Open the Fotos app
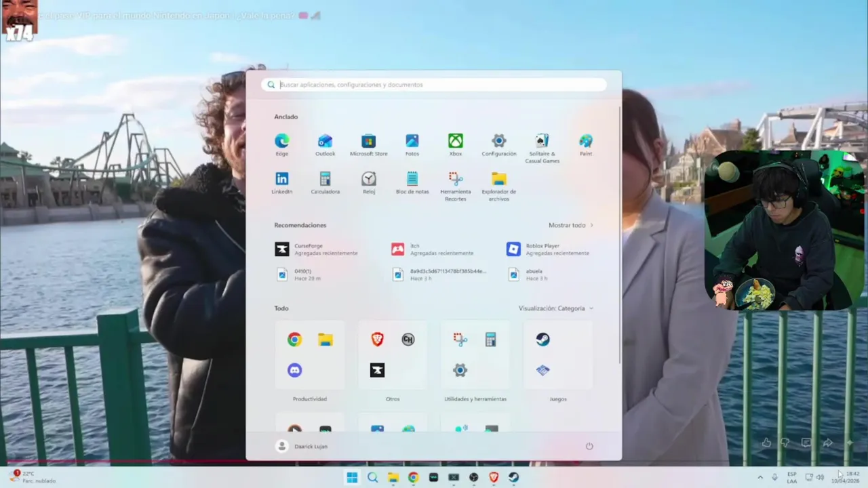Image resolution: width=868 pixels, height=488 pixels. coord(412,145)
